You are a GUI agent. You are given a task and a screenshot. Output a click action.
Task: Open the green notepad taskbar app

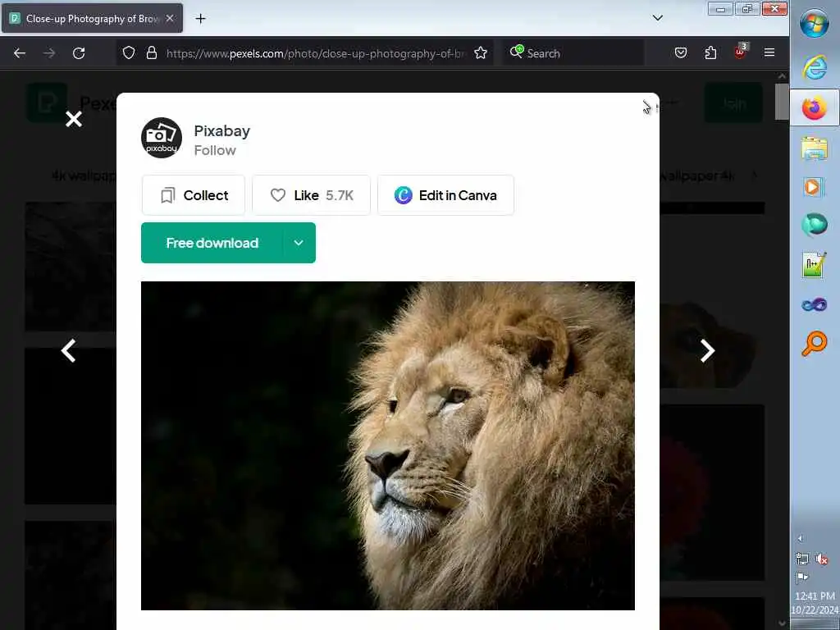click(x=815, y=265)
